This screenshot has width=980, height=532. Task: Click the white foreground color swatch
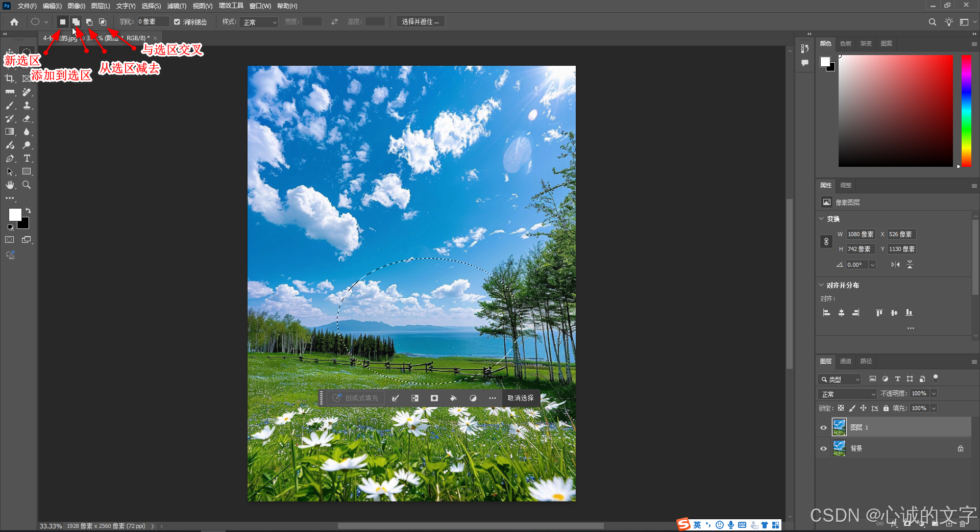[x=15, y=215]
